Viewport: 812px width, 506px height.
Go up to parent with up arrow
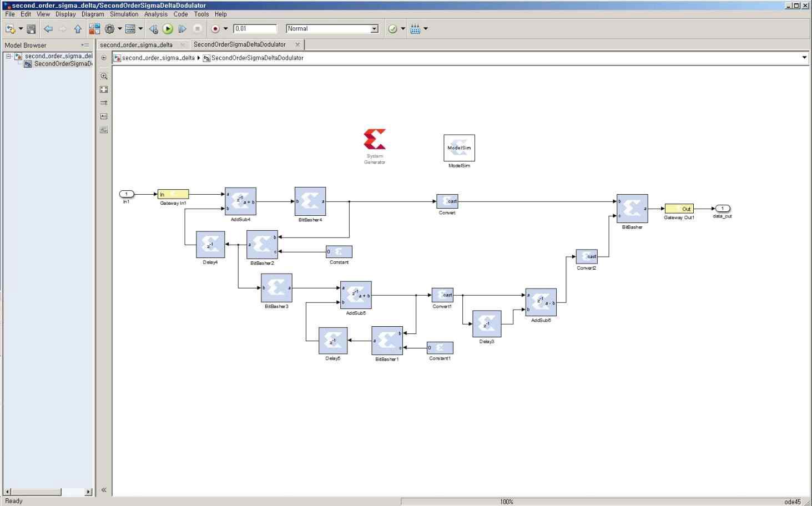point(78,29)
